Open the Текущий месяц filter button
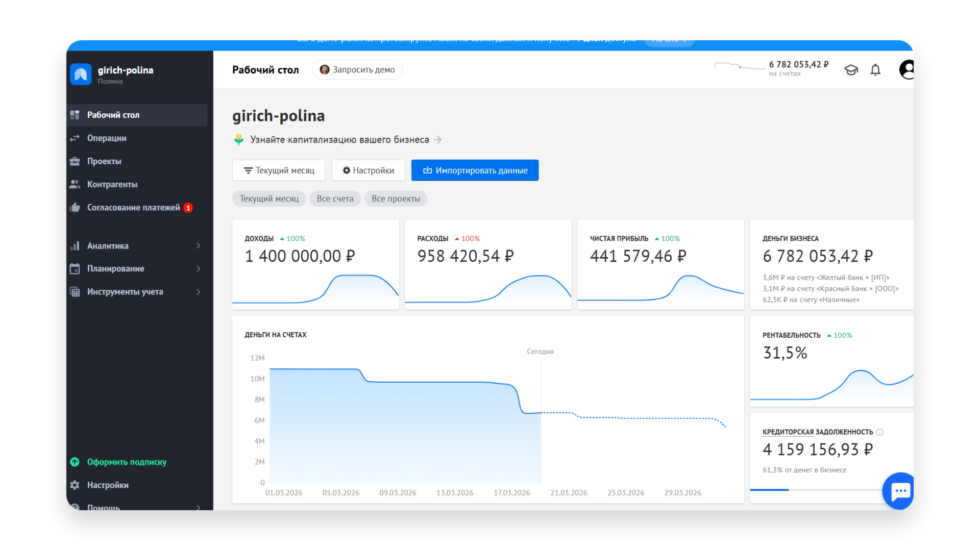Image resolution: width=980 pixels, height=551 pixels. pos(279,170)
